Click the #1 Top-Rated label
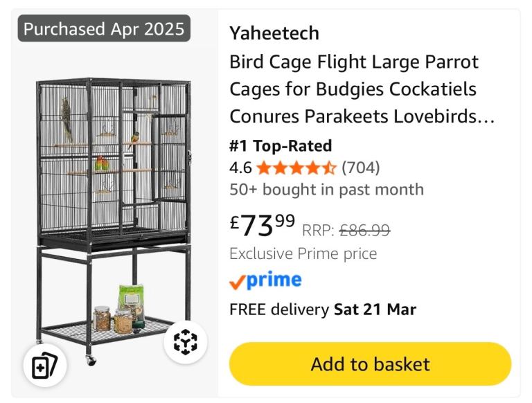532x403 pixels. coord(281,146)
